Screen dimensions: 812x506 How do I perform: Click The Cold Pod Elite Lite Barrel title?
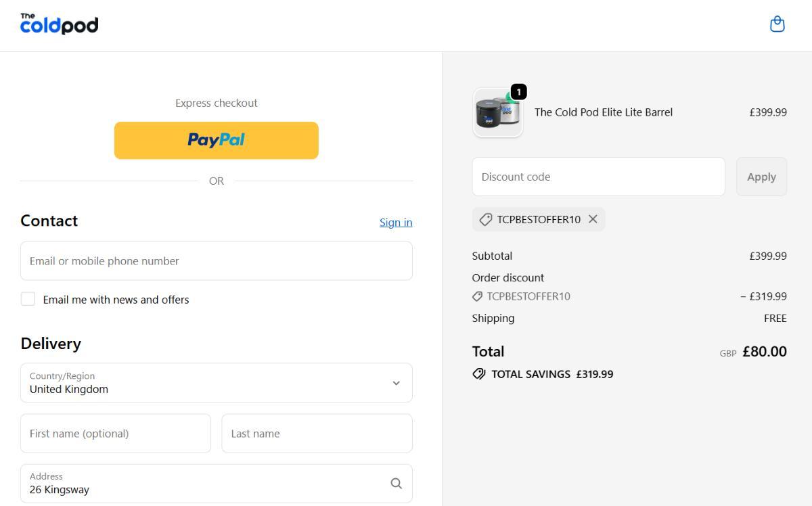click(604, 112)
